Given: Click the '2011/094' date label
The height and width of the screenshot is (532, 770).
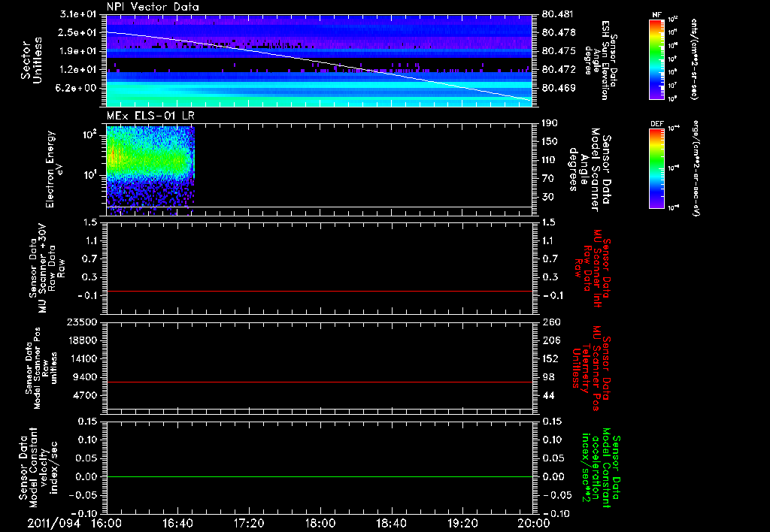Looking at the screenshot, I should point(53,523).
